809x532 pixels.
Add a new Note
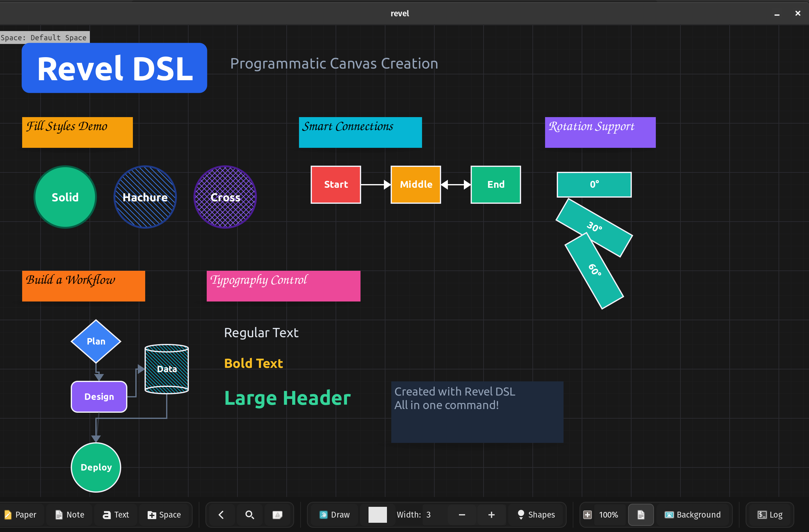[x=70, y=515]
